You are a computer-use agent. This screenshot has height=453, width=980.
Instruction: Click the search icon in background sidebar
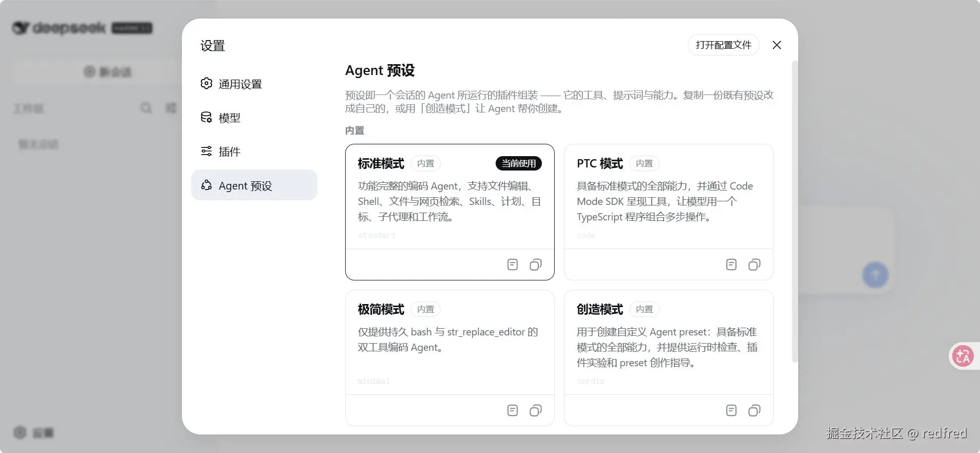[x=146, y=108]
